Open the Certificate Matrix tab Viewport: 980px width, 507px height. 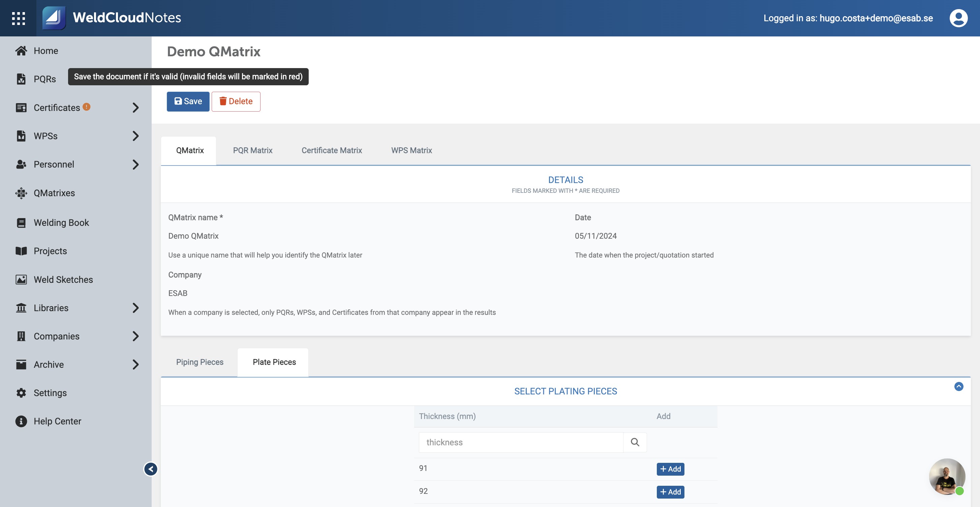(331, 151)
